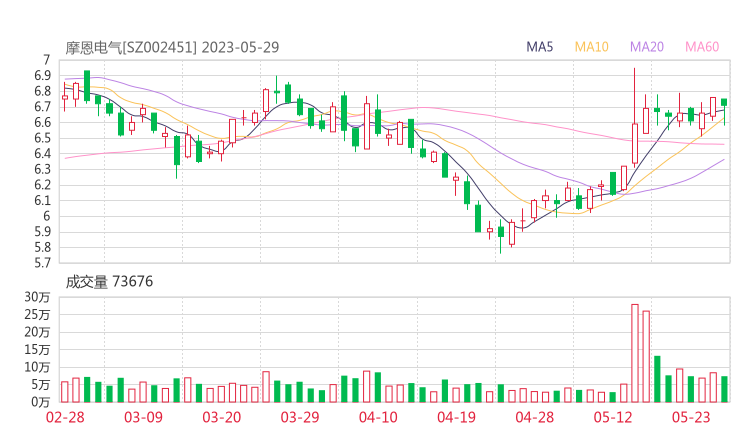Select the MA10 legend label
This screenshot has height=440, width=740.
pyautogui.click(x=591, y=47)
